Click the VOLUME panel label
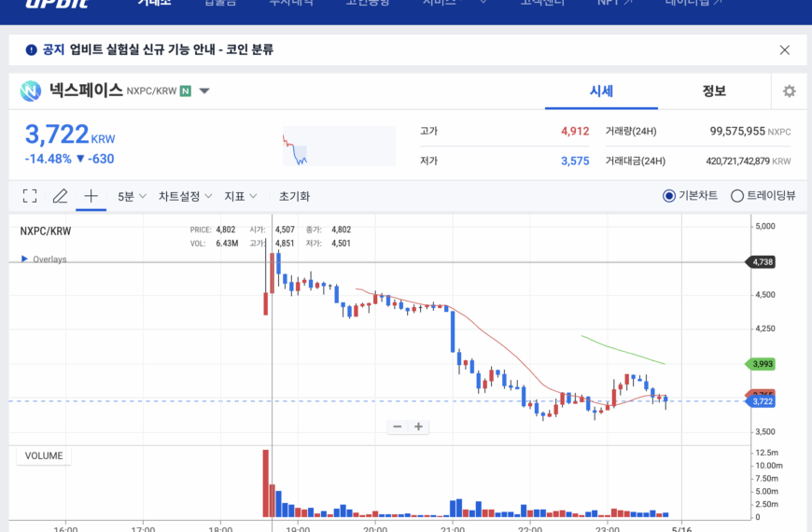The width and height of the screenshot is (812, 532). coord(44,455)
